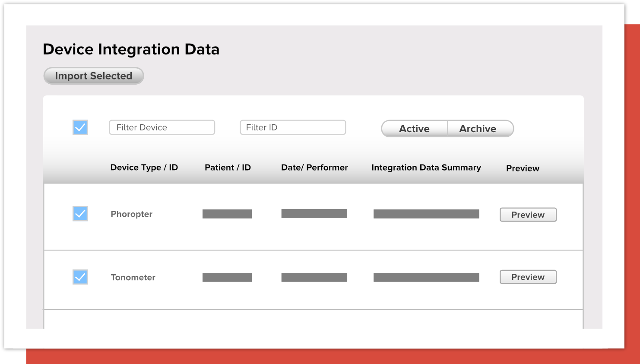Click the Import Selected button
The image size is (640, 364).
(93, 76)
